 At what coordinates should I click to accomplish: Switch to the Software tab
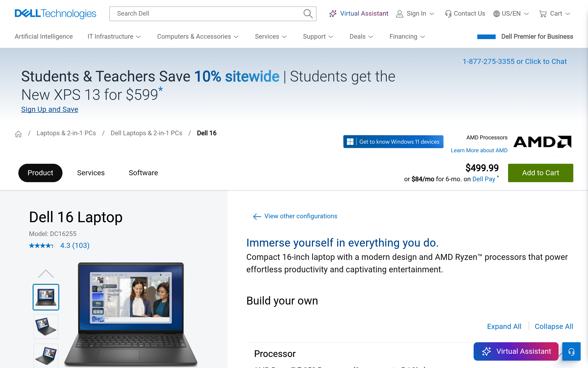click(143, 173)
